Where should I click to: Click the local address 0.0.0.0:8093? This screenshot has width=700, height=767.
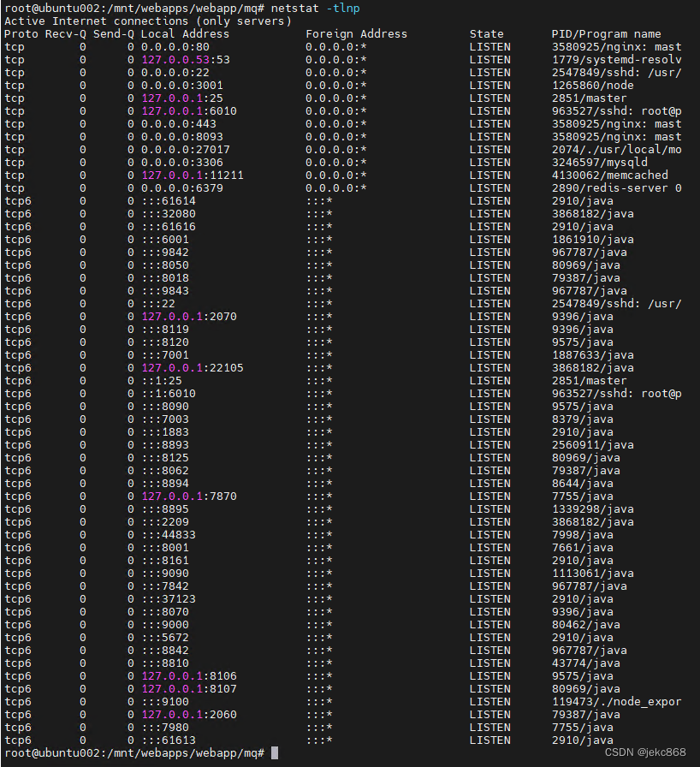click(x=182, y=136)
